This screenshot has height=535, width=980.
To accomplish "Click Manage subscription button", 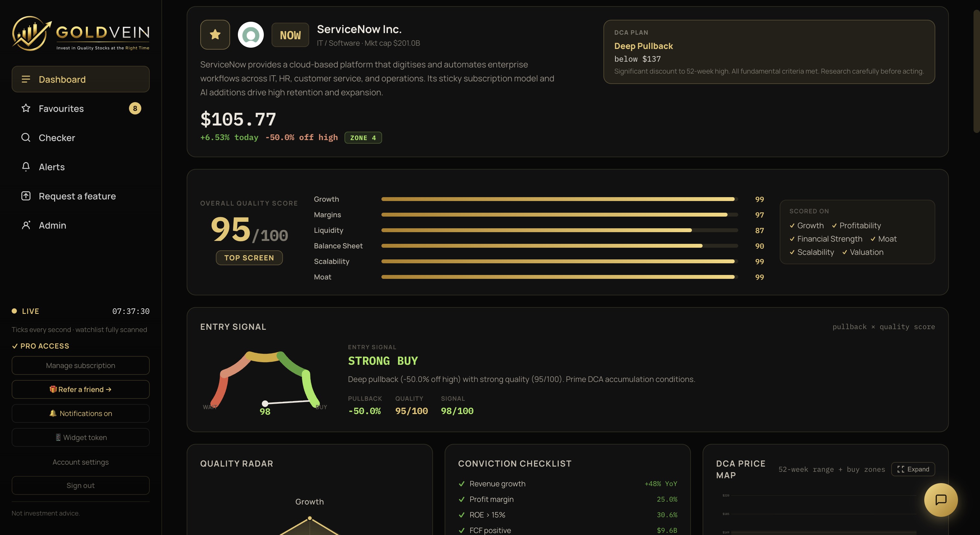I will tap(81, 365).
